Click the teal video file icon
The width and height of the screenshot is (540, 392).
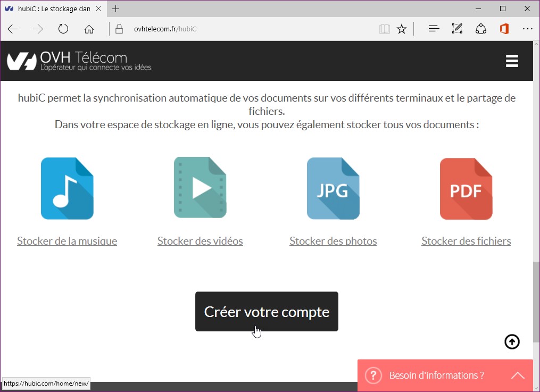click(200, 188)
